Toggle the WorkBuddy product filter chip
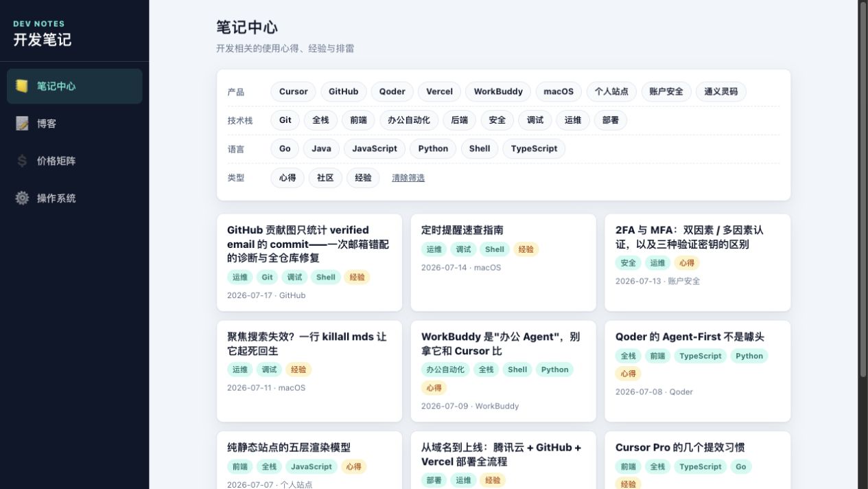Image resolution: width=868 pixels, height=489 pixels. [x=498, y=91]
